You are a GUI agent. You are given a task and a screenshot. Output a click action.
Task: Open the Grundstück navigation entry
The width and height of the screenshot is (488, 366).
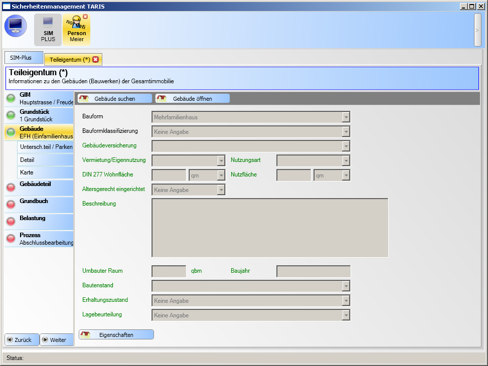pos(39,115)
